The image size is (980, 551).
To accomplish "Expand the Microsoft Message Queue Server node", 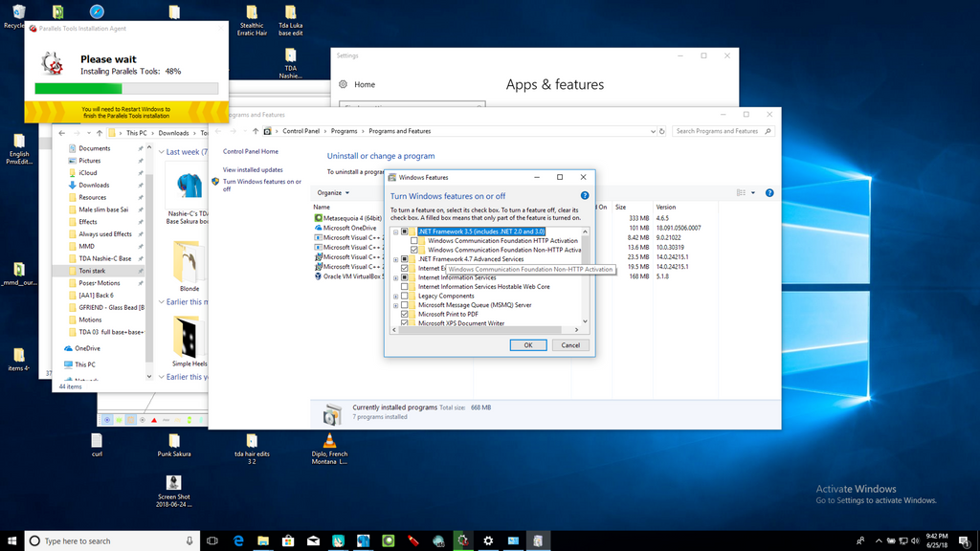I will coord(395,305).
